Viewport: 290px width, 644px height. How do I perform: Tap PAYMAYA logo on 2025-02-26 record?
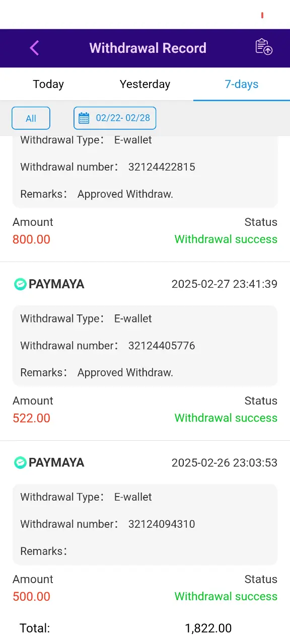tap(49, 463)
